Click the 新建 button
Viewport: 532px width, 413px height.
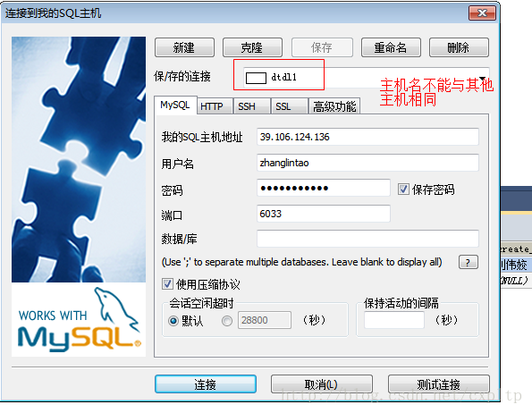pyautogui.click(x=184, y=47)
